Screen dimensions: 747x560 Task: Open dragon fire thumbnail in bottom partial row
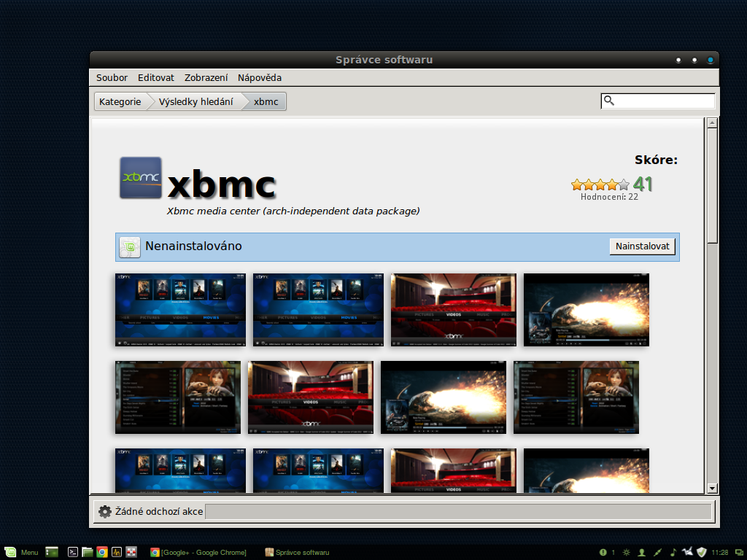click(586, 470)
